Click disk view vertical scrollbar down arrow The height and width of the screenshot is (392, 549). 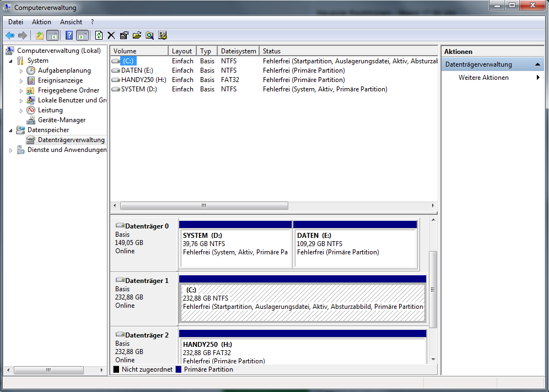coord(433,360)
